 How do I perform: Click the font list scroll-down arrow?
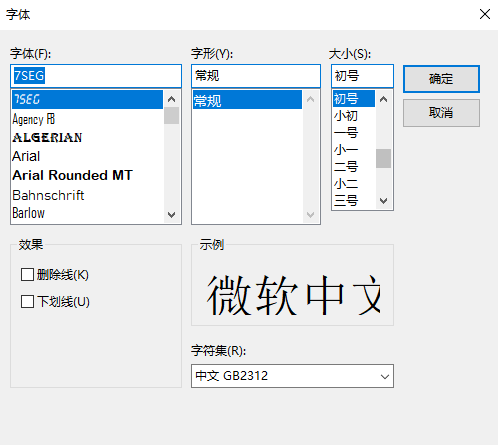(x=171, y=215)
